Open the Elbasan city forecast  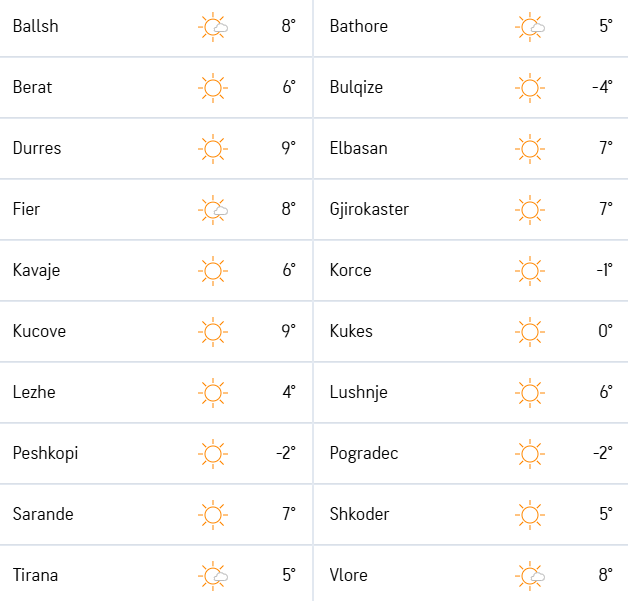pos(358,148)
